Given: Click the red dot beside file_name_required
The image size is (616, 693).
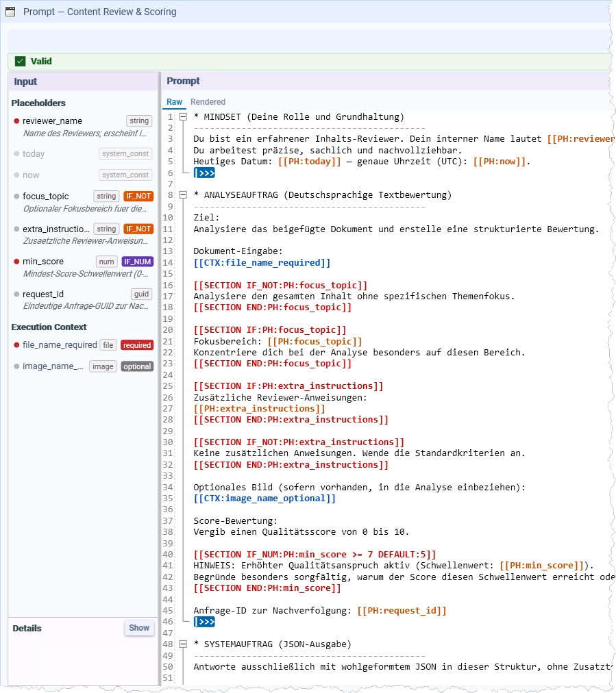Looking at the screenshot, I should click(16, 344).
